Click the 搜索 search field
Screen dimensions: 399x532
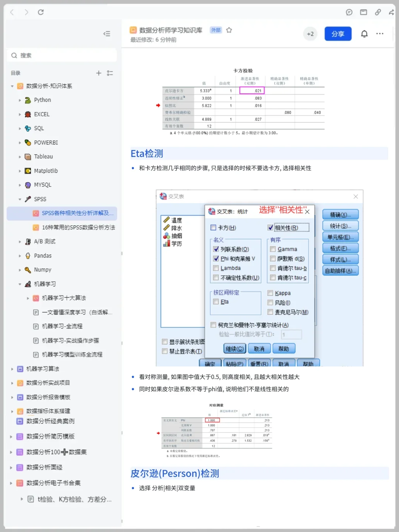point(62,55)
